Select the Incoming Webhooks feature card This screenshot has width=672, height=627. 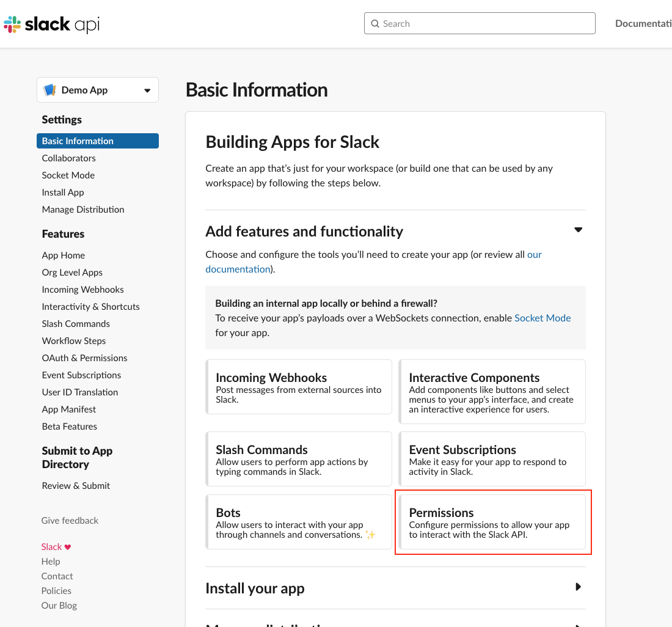(x=299, y=386)
